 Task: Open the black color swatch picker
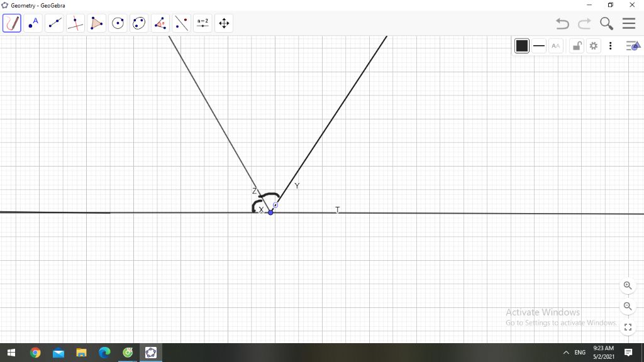pos(521,46)
